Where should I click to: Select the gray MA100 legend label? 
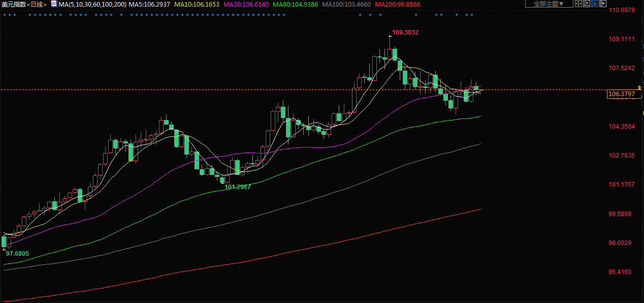tap(347, 4)
